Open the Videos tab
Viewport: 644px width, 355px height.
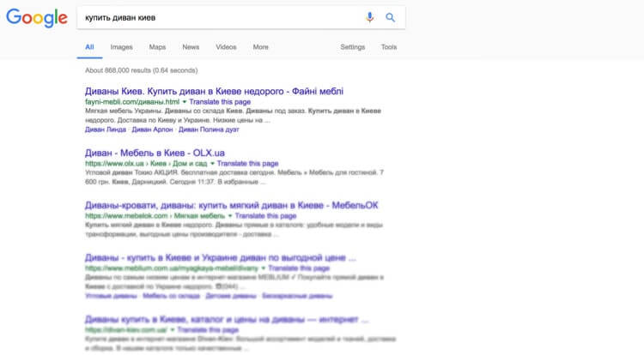point(226,47)
